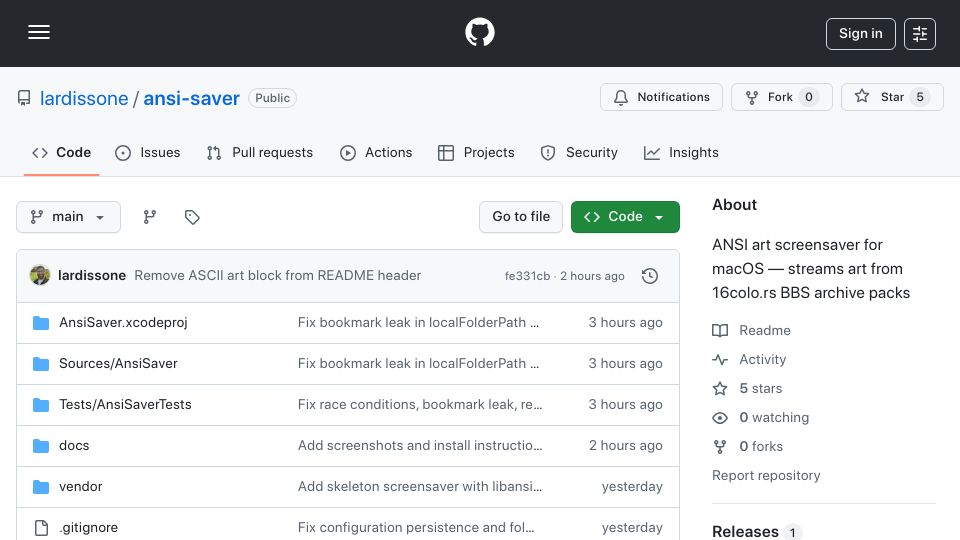
Task: Click the Sign in button
Action: (x=860, y=34)
